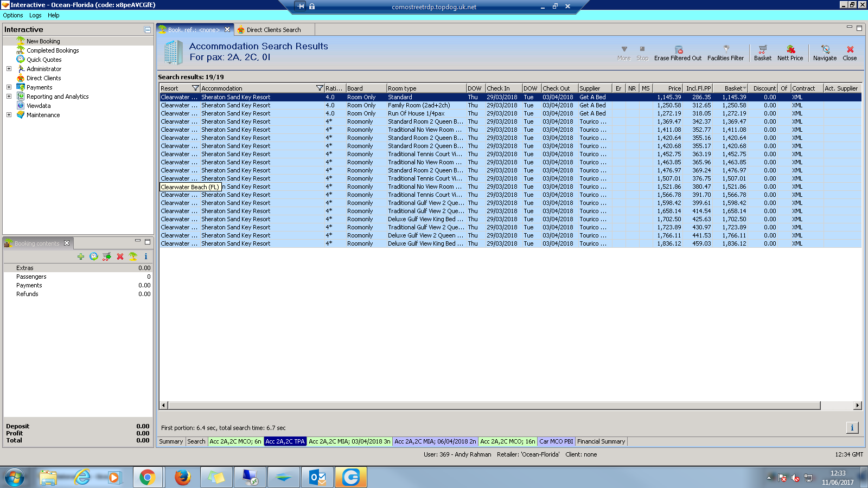
Task: Click the More arrow in the results toolbar
Action: click(x=624, y=49)
